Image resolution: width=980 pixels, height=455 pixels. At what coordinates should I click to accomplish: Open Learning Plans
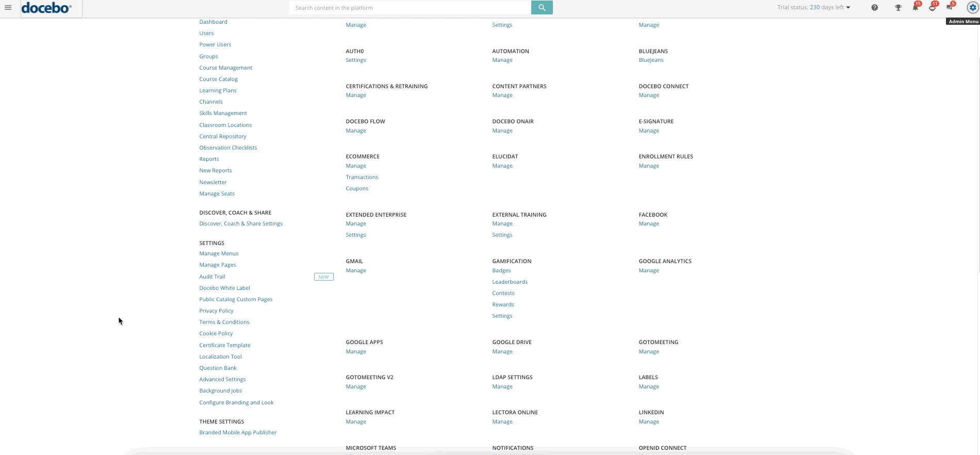(218, 90)
